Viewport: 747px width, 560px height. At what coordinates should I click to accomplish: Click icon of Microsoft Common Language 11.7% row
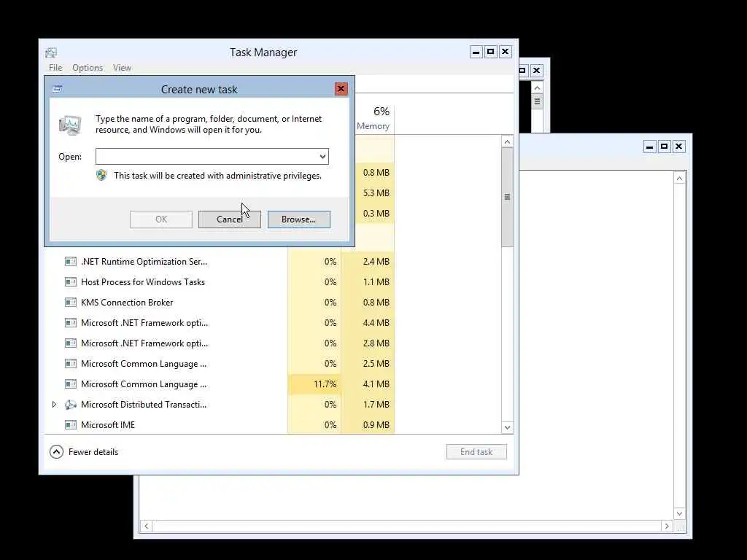click(71, 384)
